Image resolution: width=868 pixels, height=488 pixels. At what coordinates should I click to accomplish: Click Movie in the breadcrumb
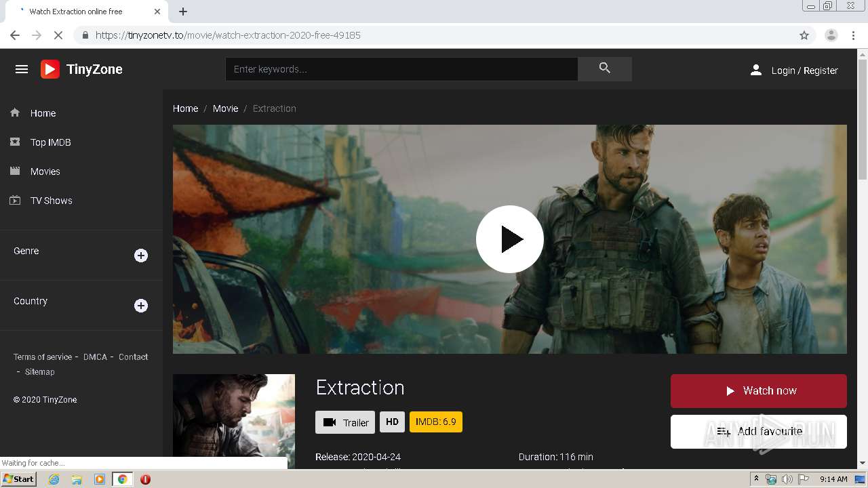[x=225, y=108]
